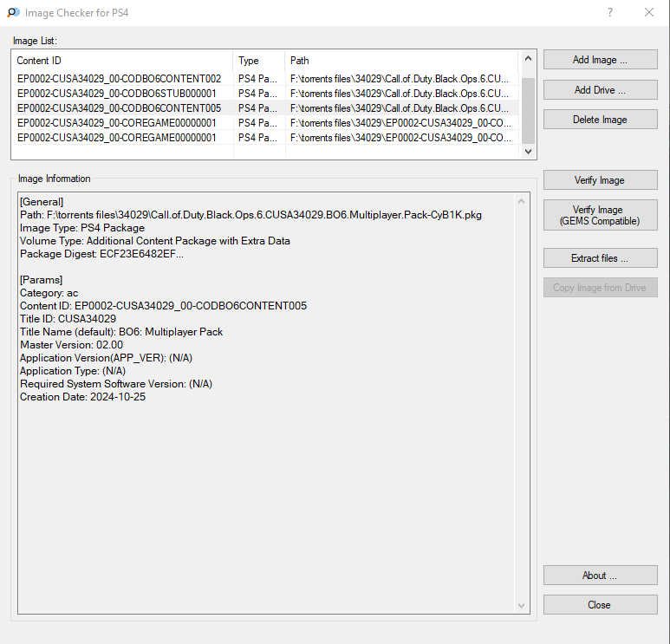Select row CODBO6STUB000001
This screenshot has width=670, height=644.
pyautogui.click(x=265, y=93)
